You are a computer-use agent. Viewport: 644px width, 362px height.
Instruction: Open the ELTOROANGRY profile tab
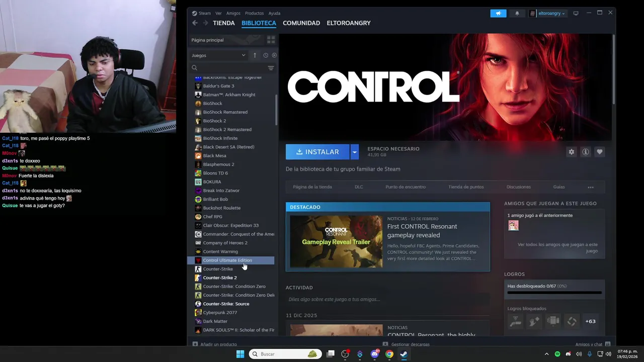pyautogui.click(x=349, y=23)
